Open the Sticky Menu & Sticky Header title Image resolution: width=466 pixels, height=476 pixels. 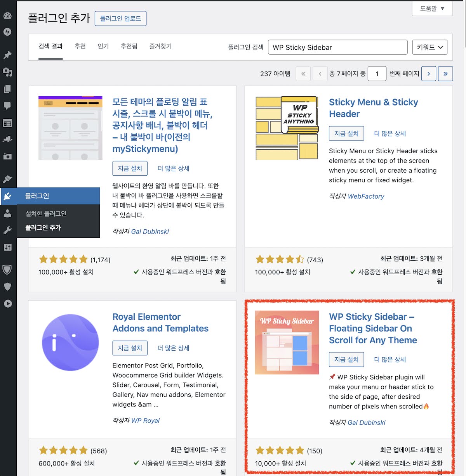[374, 108]
